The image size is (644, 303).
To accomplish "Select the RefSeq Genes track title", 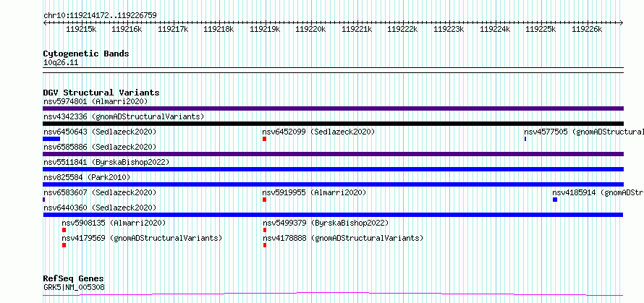I will point(74,279).
